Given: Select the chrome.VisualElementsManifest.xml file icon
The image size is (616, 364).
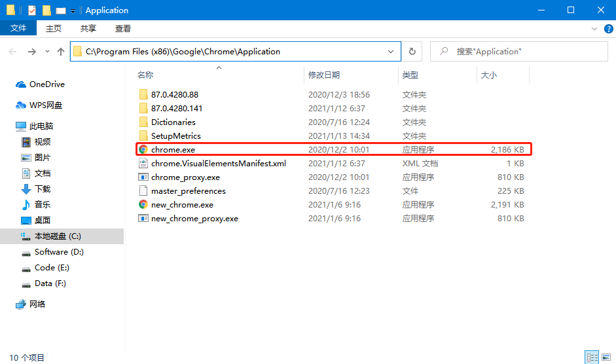Looking at the screenshot, I should 143,163.
